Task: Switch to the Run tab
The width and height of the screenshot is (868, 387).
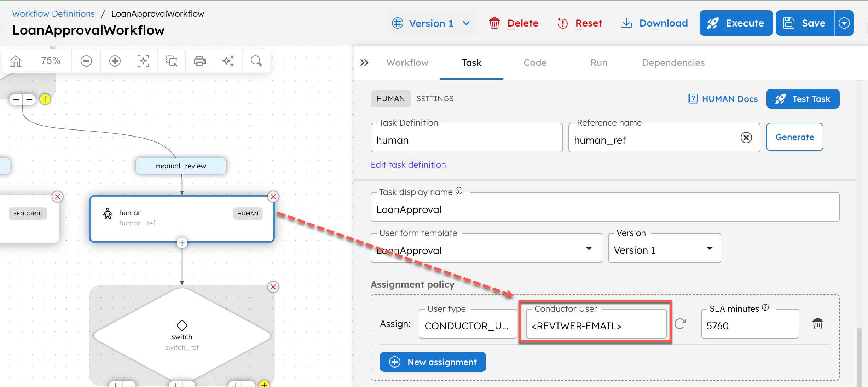Action: point(598,63)
